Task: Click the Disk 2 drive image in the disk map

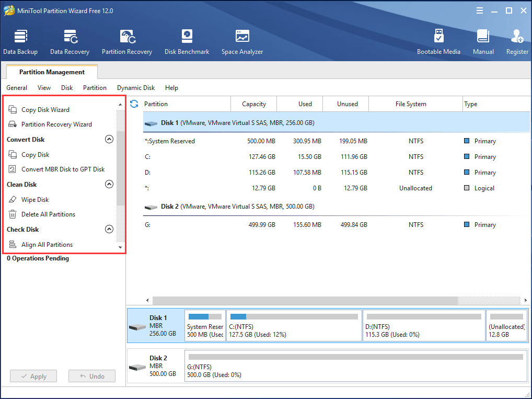Action: point(137,368)
